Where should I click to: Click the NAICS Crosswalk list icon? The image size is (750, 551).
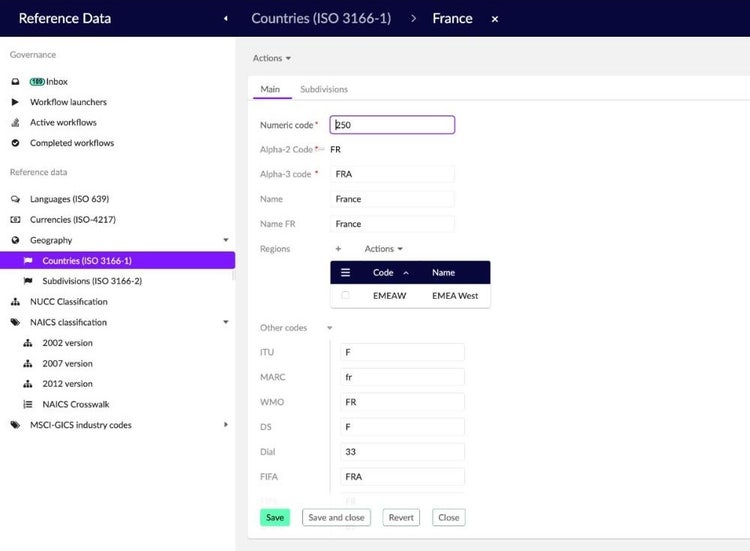click(28, 404)
